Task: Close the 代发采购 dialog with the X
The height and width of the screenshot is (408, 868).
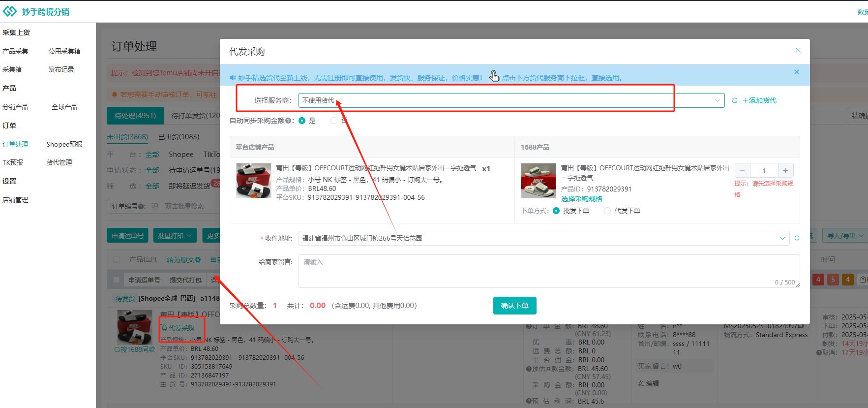Action: (x=798, y=50)
